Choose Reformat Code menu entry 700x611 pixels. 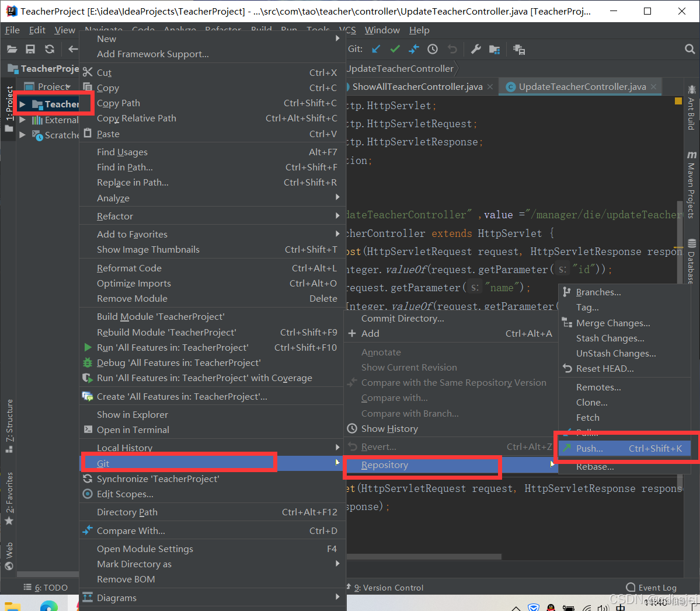click(x=213, y=268)
